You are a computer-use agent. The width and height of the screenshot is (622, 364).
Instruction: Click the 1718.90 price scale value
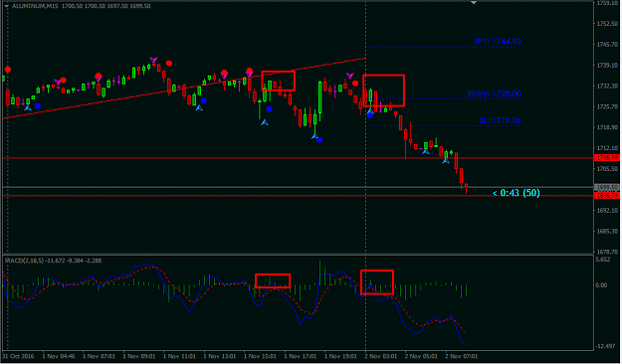(607, 127)
